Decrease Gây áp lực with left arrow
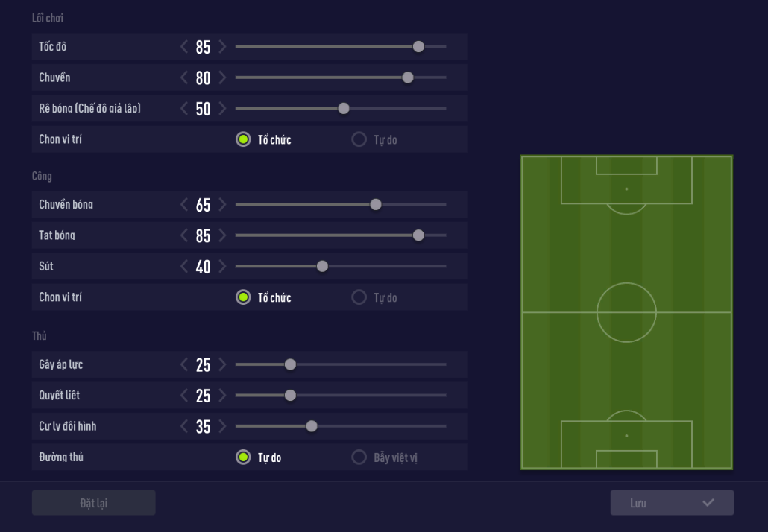Image resolution: width=768 pixels, height=532 pixels. point(185,365)
